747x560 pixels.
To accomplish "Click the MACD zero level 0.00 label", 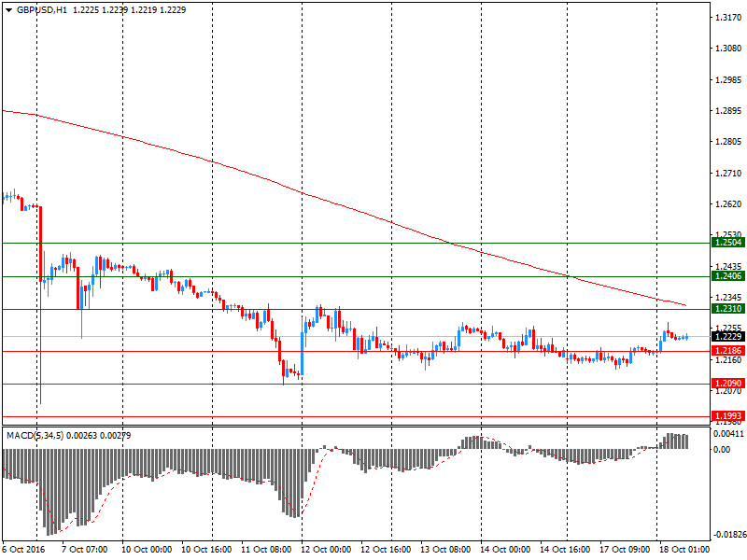I will [x=722, y=450].
